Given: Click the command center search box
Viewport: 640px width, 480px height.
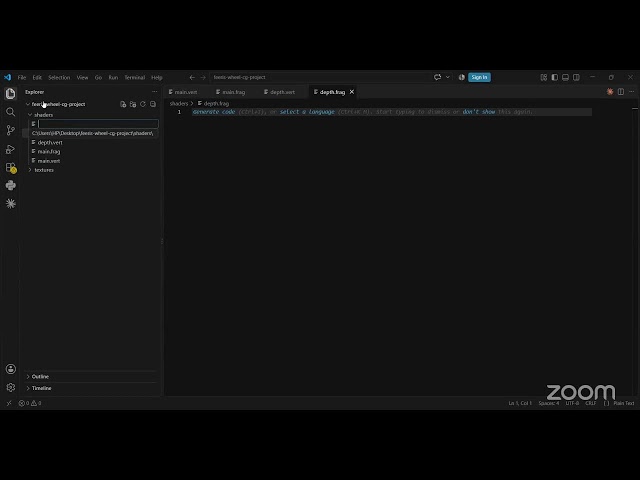Looking at the screenshot, I should 320,77.
